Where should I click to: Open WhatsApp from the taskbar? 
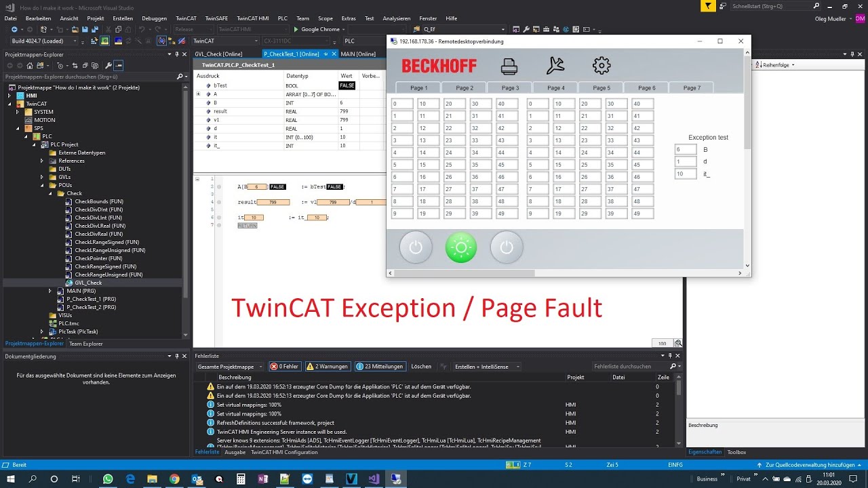click(x=108, y=479)
